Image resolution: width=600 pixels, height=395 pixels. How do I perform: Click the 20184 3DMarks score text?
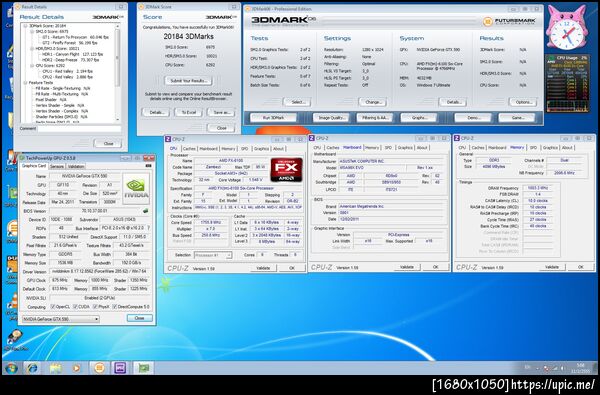[x=188, y=37]
